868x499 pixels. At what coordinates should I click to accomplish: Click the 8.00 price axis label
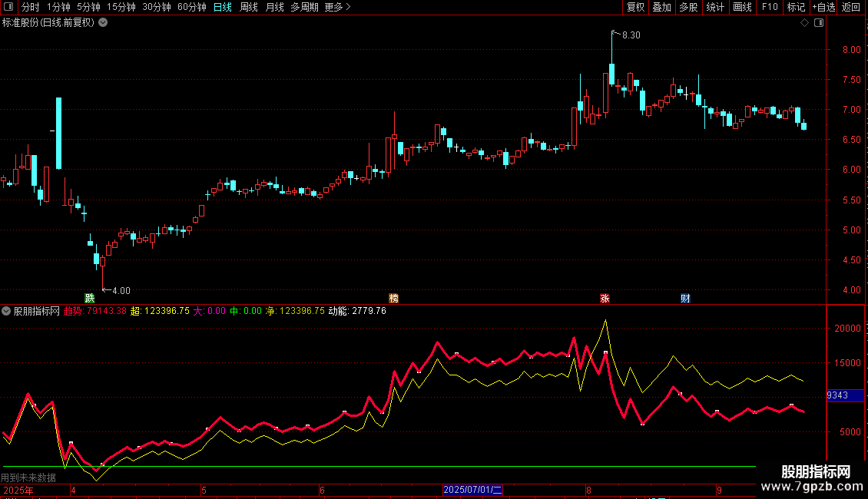click(x=851, y=49)
